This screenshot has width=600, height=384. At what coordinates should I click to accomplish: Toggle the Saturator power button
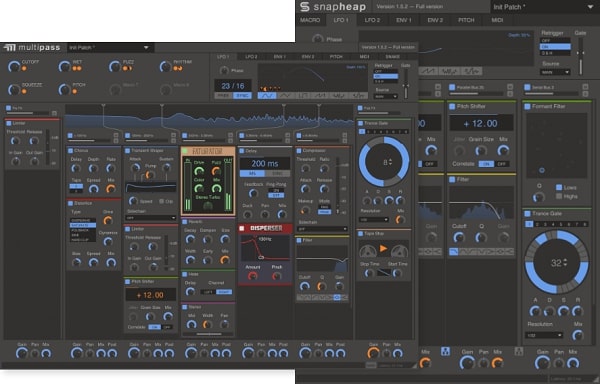click(185, 151)
